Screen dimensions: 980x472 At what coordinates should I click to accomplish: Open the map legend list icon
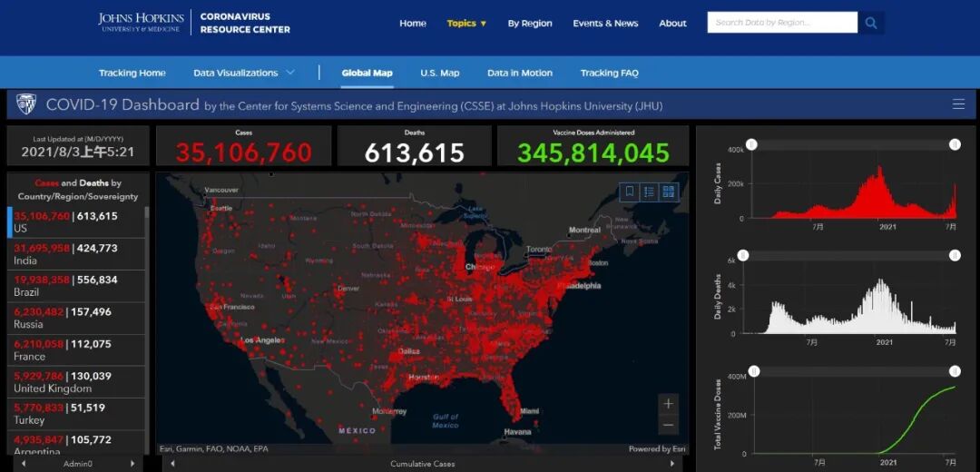(x=650, y=192)
